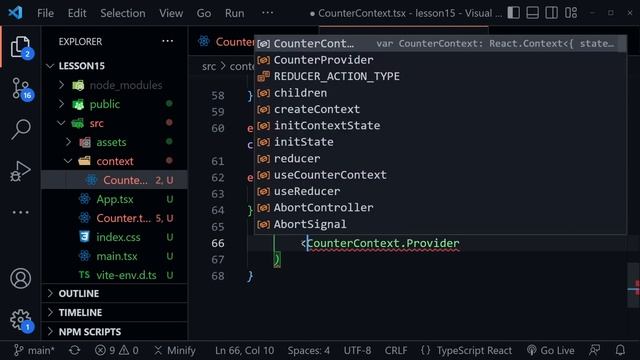Click the VS Code logo icon
This screenshot has height=360, width=640.
[16, 13]
